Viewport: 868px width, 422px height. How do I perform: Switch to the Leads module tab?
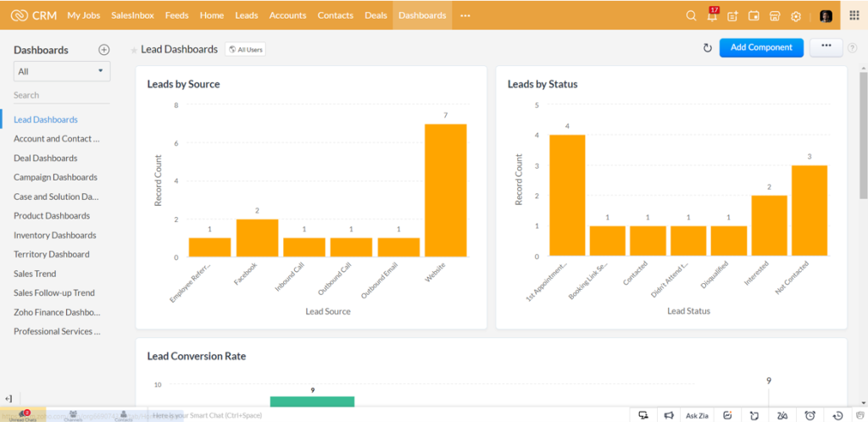click(247, 15)
